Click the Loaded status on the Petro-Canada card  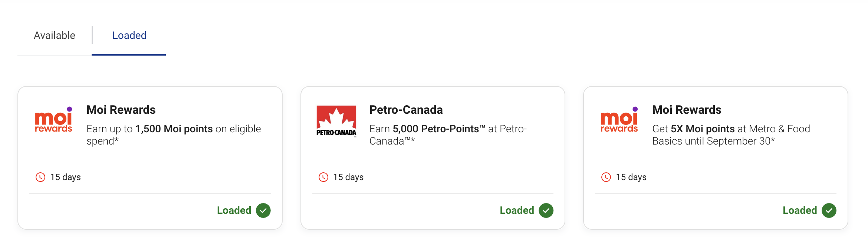(517, 210)
